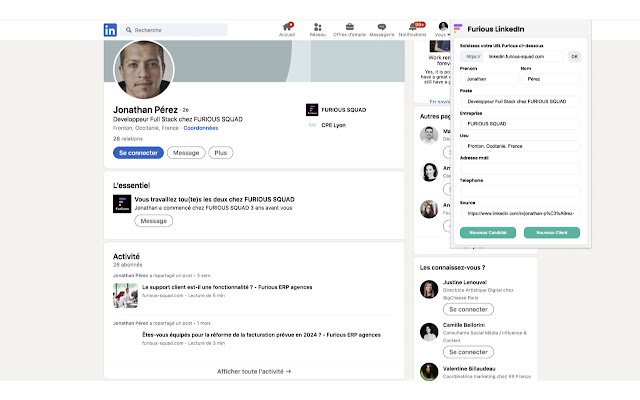Open FURIOUS SQUAD company logo in header
The image size is (640, 400).
312,110
